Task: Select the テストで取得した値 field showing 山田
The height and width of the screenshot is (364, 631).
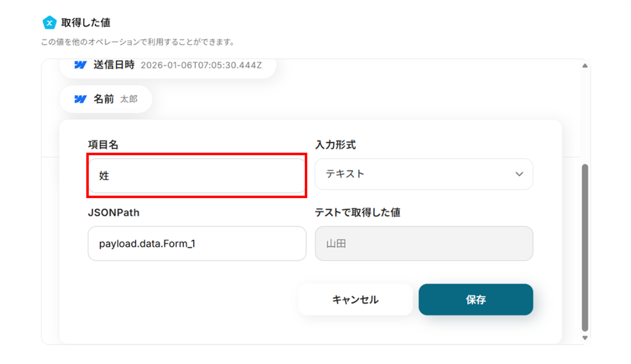Action: tap(424, 244)
